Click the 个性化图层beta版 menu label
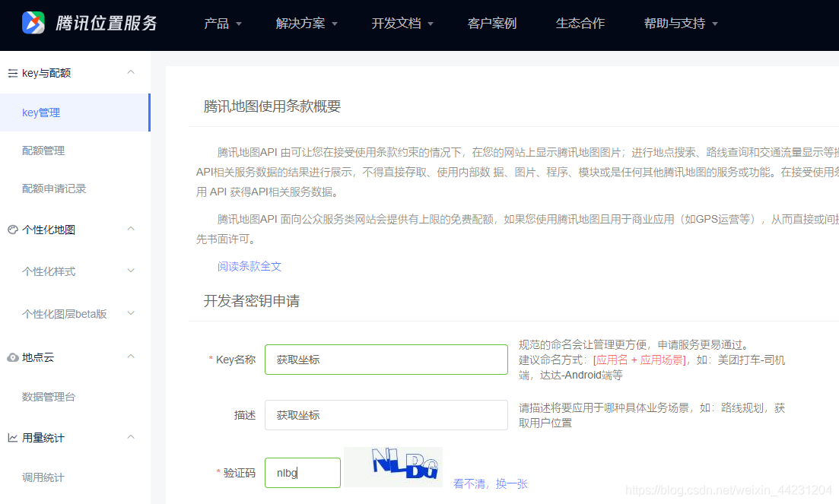The image size is (839, 504). 65,314
